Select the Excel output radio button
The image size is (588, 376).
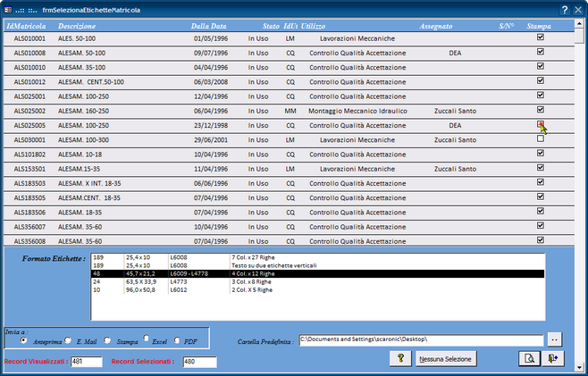146,338
